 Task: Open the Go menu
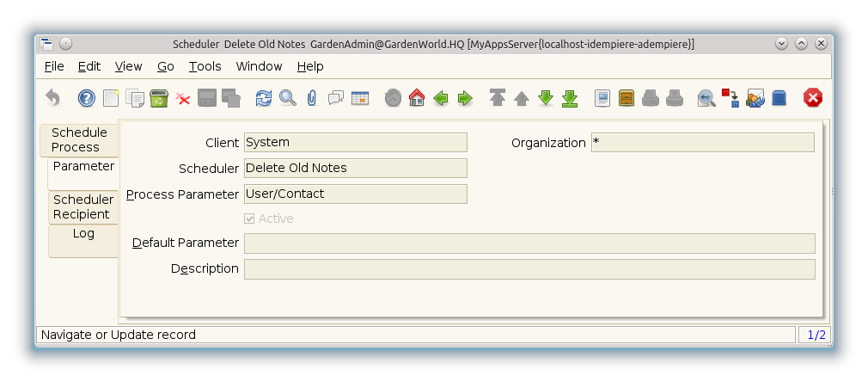pos(166,66)
